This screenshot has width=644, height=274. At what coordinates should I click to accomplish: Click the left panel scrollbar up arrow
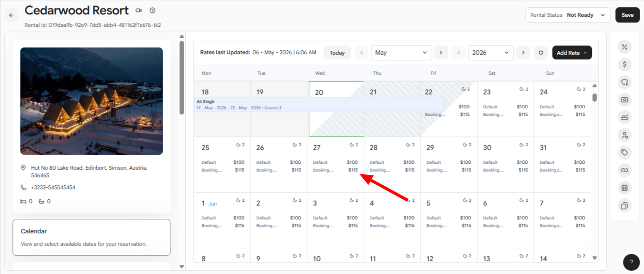click(x=182, y=36)
